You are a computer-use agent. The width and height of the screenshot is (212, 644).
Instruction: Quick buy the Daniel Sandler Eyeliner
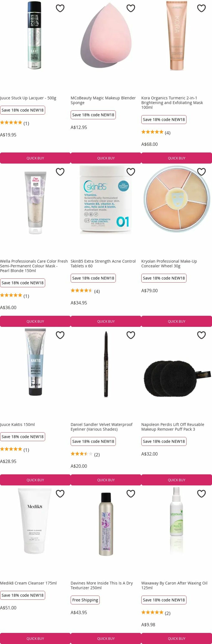pyautogui.click(x=106, y=480)
